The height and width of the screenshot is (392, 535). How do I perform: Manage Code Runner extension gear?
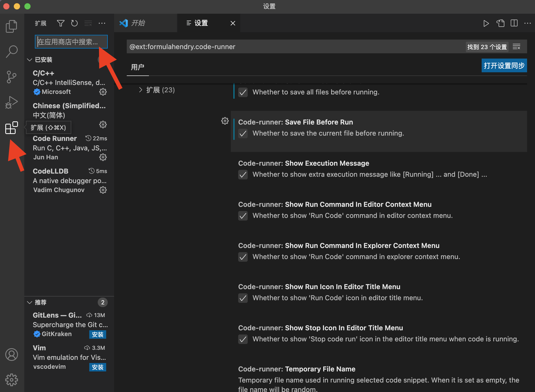[x=103, y=157]
